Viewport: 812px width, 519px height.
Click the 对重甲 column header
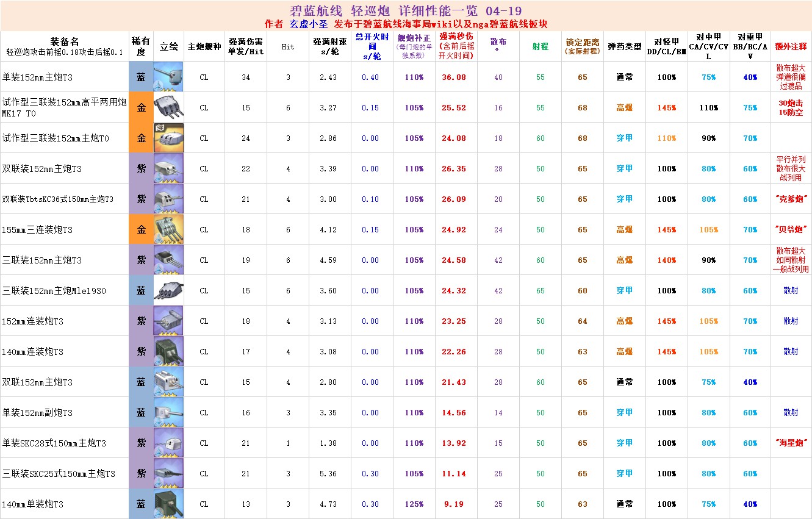[750, 46]
